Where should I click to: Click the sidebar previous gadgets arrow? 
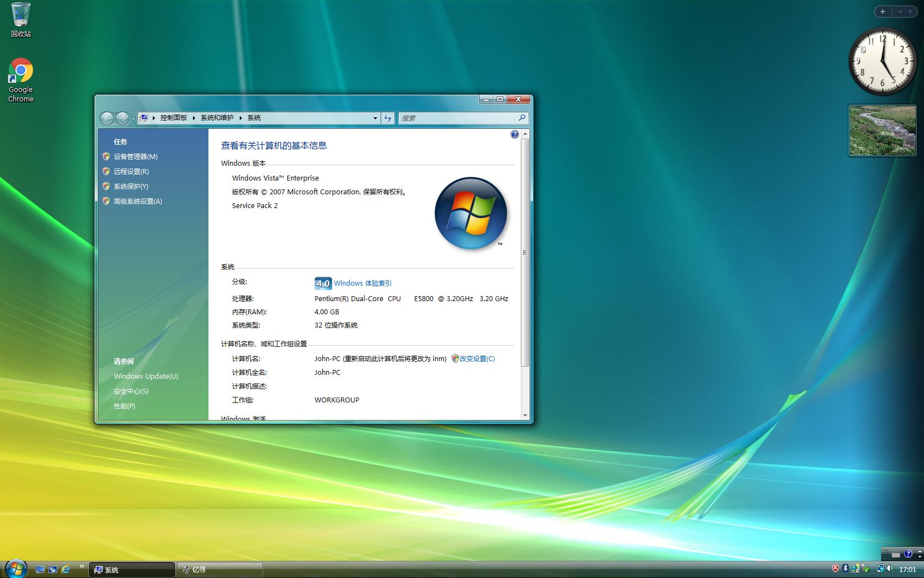pos(900,12)
